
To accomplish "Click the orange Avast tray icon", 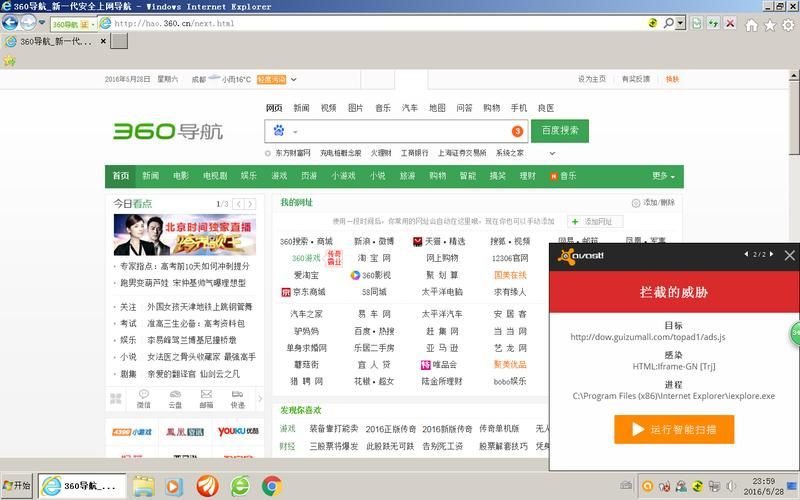I will (x=647, y=486).
